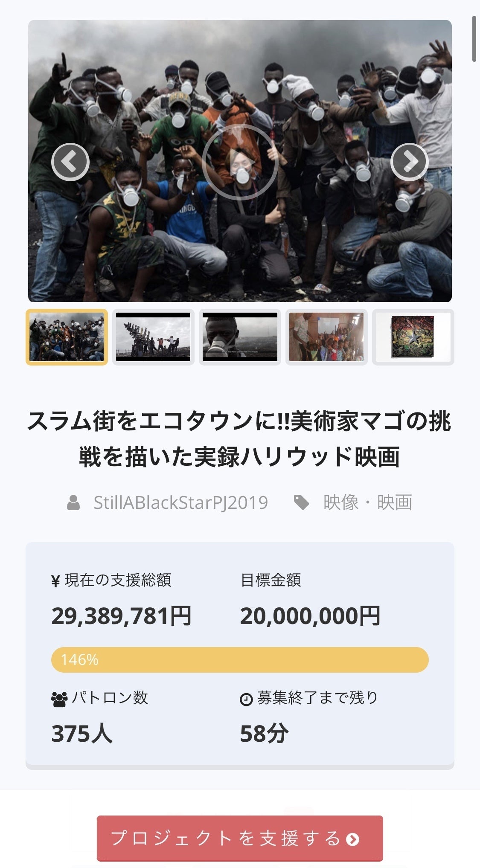
Task: Select the second thumbnail with sculpture
Action: pyautogui.click(x=153, y=337)
